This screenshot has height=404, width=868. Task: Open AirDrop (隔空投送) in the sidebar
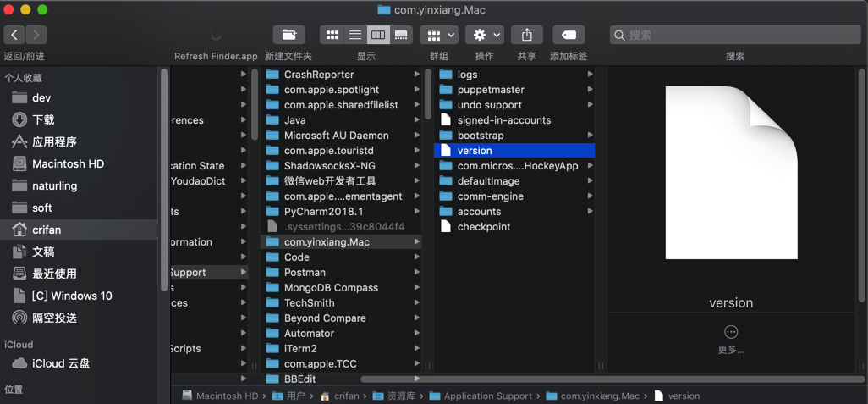[79, 318]
